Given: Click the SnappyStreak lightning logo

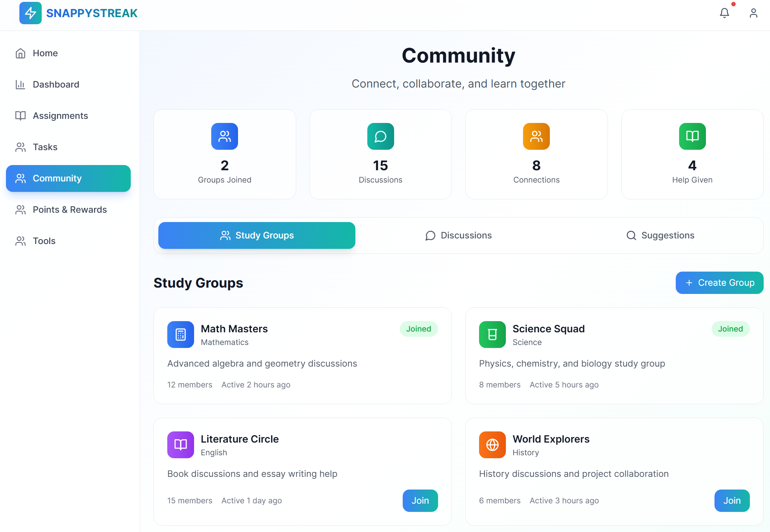Looking at the screenshot, I should pyautogui.click(x=31, y=13).
